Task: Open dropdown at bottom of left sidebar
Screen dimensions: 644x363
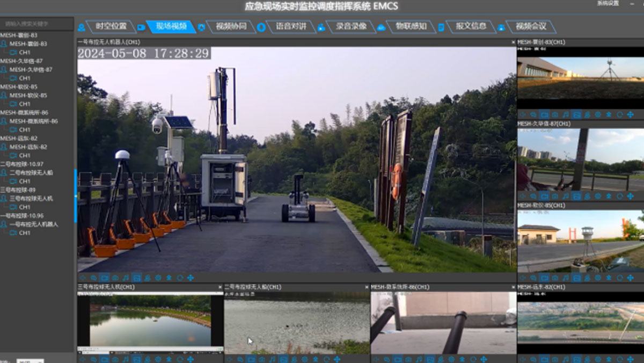Action: pos(30,361)
